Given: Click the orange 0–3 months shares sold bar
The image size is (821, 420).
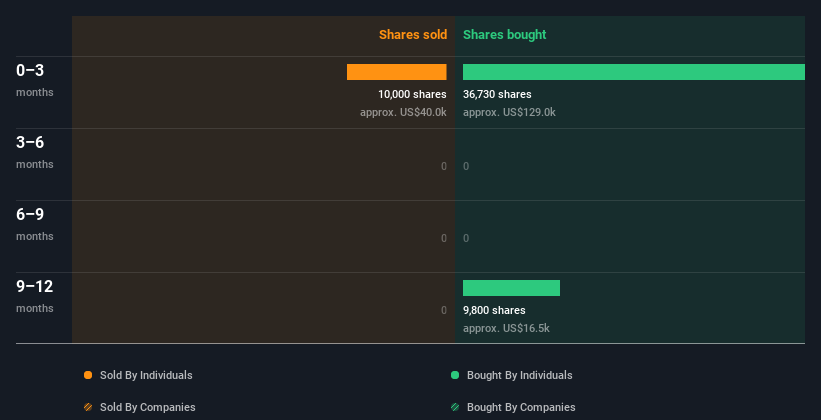Looking at the screenshot, I should [x=396, y=72].
